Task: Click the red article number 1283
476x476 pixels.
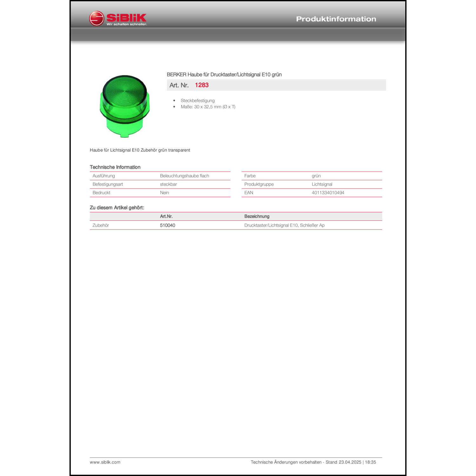Action: [202, 85]
